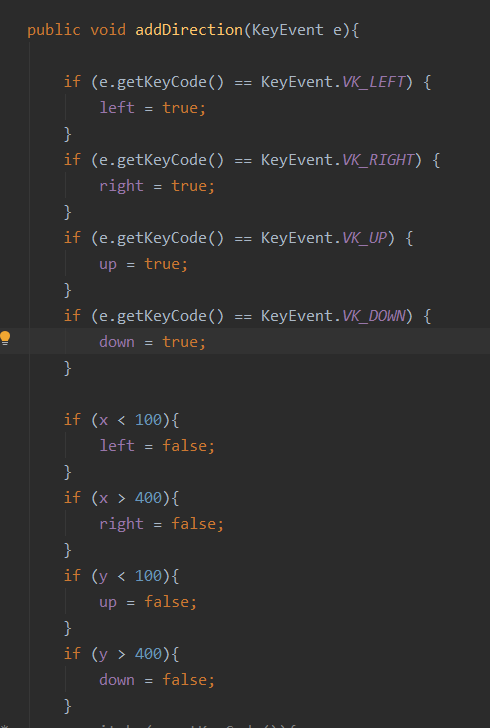Viewport: 490px width, 728px height.
Task: Click the VK_RIGHT constant
Action: 378,160
